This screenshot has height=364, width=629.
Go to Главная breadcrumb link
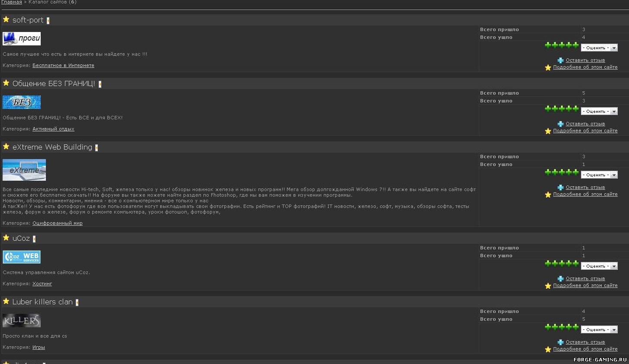[x=11, y=2]
